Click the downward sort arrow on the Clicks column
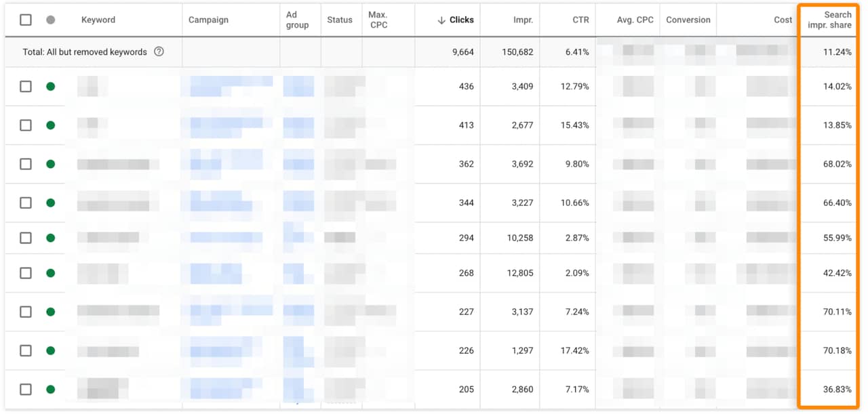The height and width of the screenshot is (414, 868). click(441, 20)
